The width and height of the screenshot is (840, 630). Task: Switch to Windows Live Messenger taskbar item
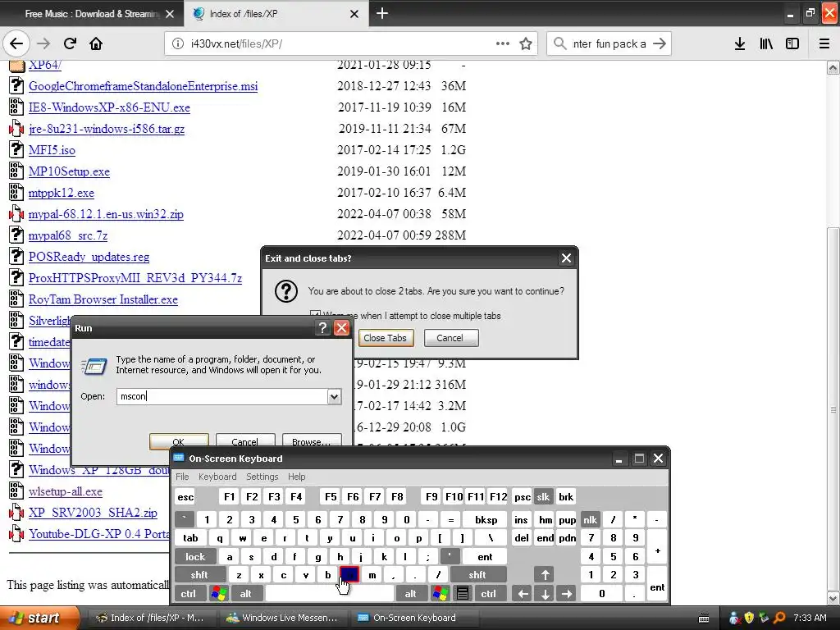[283, 618]
